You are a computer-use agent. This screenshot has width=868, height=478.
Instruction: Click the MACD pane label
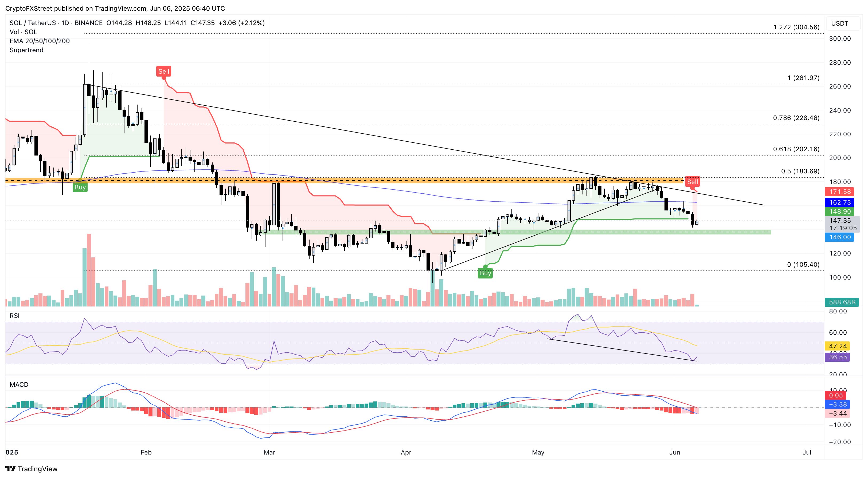point(19,384)
